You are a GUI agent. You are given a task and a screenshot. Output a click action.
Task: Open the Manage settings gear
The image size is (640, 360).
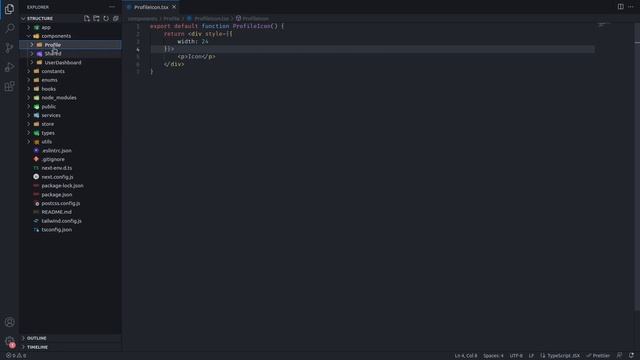pyautogui.click(x=9, y=342)
